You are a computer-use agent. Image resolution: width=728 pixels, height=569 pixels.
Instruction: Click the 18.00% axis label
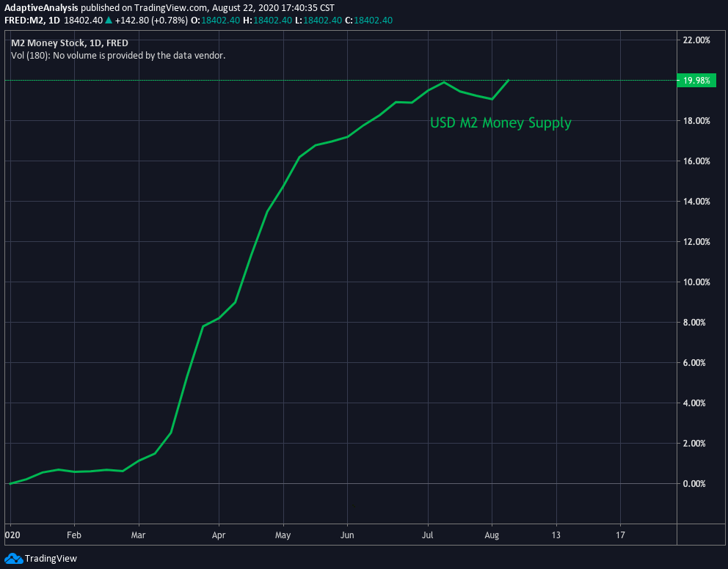pos(696,121)
